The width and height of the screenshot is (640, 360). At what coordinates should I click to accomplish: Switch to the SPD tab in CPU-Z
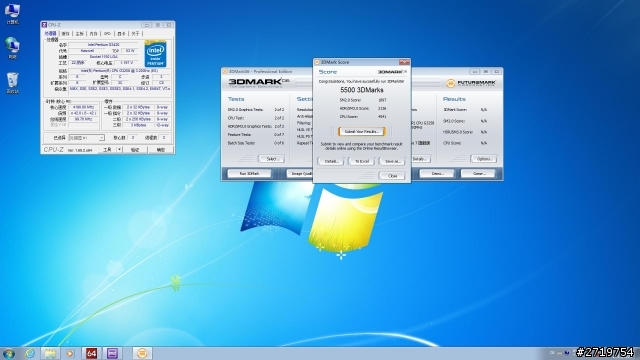coord(107,33)
